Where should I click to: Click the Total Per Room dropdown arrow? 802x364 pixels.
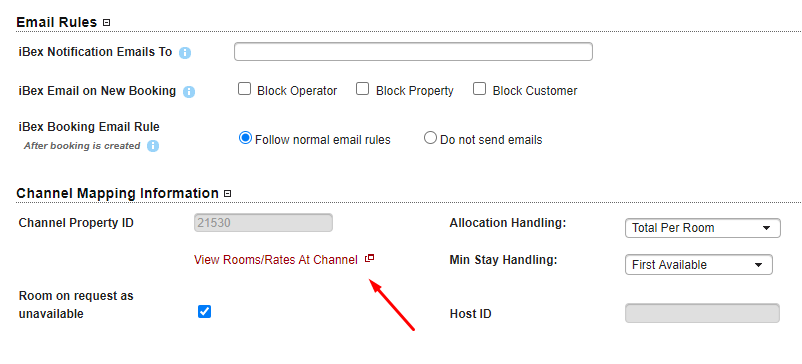click(x=766, y=228)
